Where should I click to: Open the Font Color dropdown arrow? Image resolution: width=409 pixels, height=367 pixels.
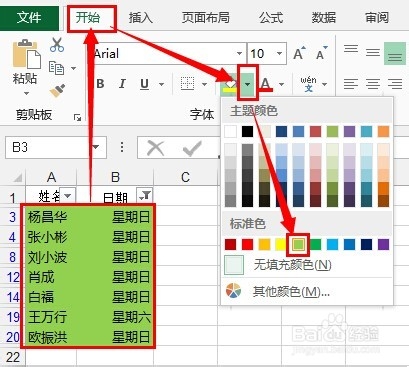click(281, 84)
